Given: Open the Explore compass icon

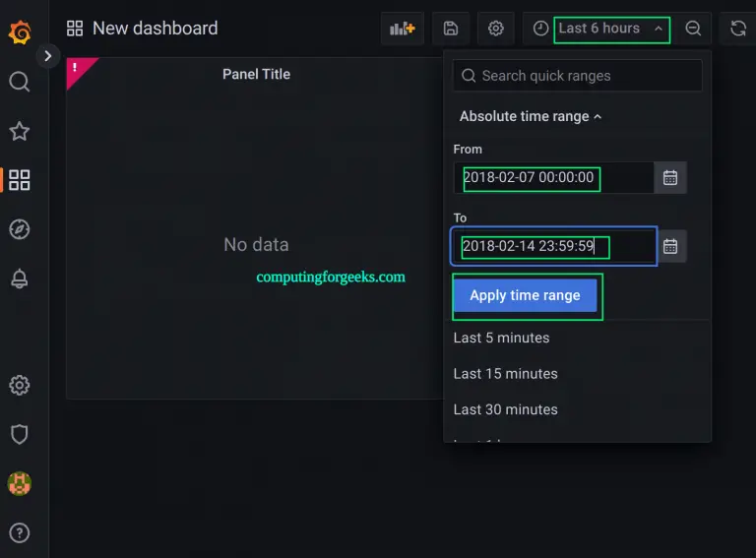Looking at the screenshot, I should tap(20, 229).
